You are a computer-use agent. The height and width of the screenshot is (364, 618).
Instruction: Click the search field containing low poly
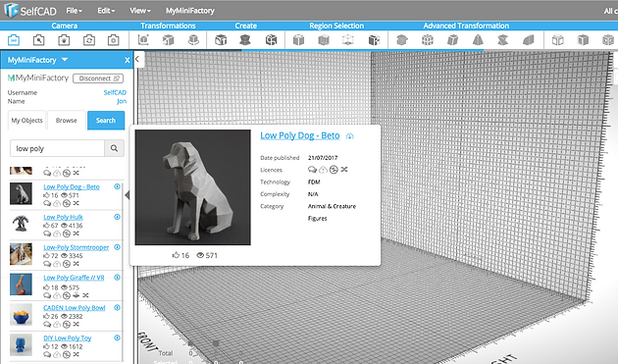(57, 148)
